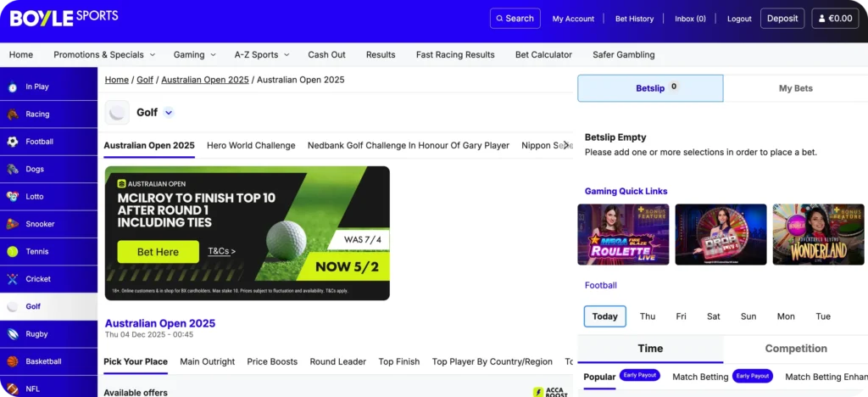Click the Australian Open 2025 event heading
868x397 pixels.
click(160, 323)
